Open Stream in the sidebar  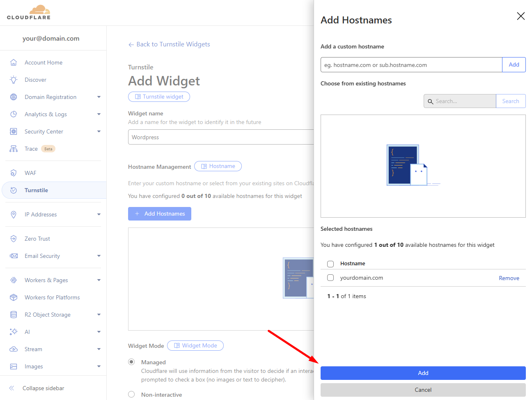click(33, 349)
